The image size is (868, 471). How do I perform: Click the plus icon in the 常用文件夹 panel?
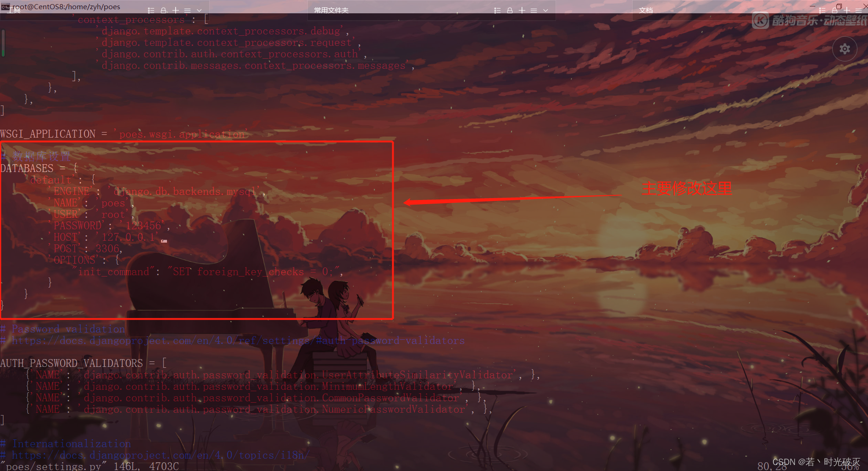(522, 10)
